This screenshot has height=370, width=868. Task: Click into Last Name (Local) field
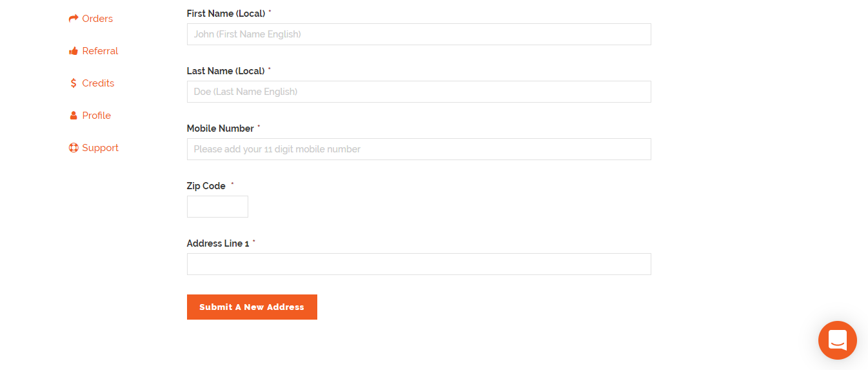coord(419,92)
